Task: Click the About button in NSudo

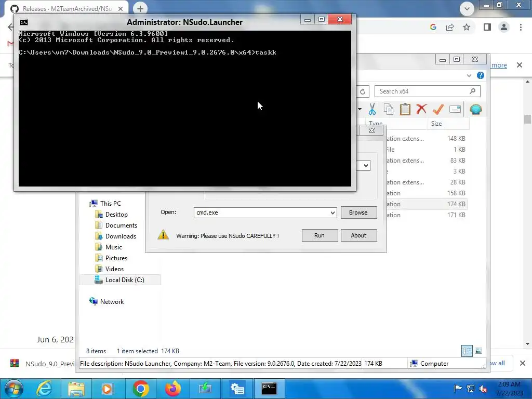Action: pyautogui.click(x=358, y=235)
